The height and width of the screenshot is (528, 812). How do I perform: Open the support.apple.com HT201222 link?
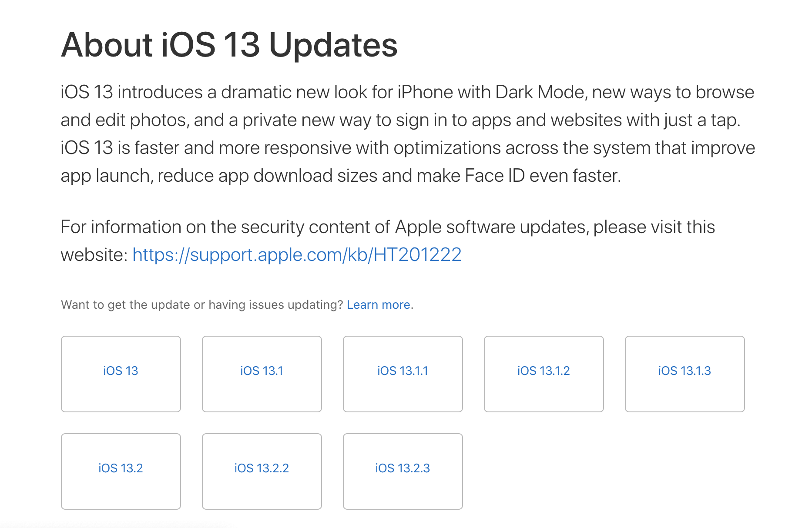coord(297,255)
